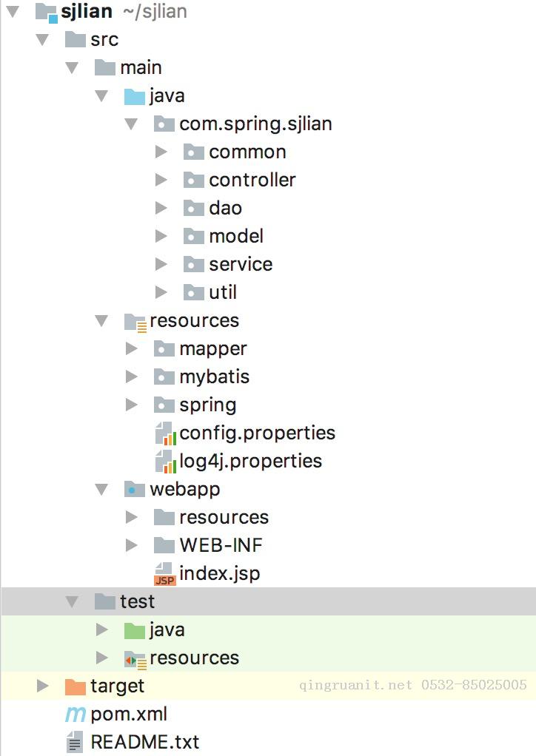Collapse the com.spring.sjlian package
Viewport: 536px width, 756px height.
click(131, 124)
